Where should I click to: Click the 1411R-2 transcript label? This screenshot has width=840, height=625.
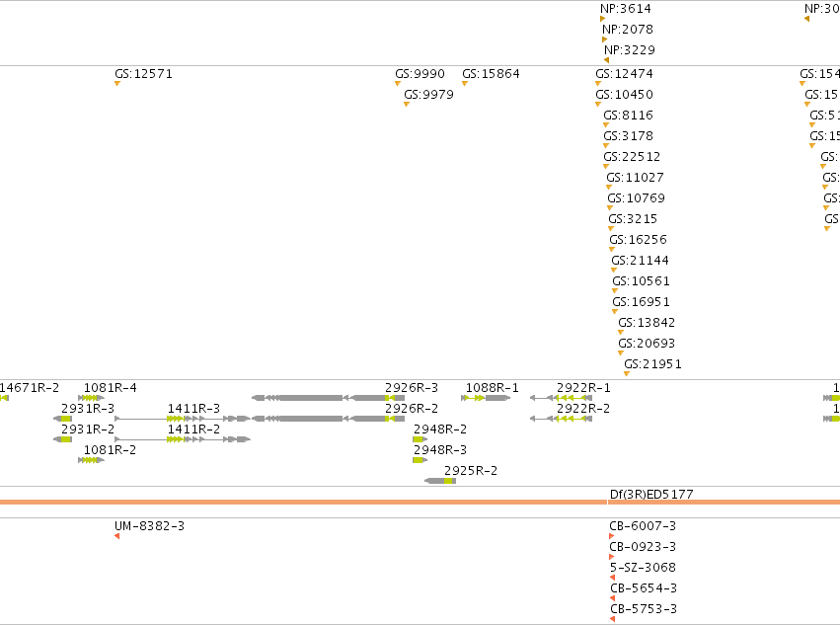(x=193, y=430)
